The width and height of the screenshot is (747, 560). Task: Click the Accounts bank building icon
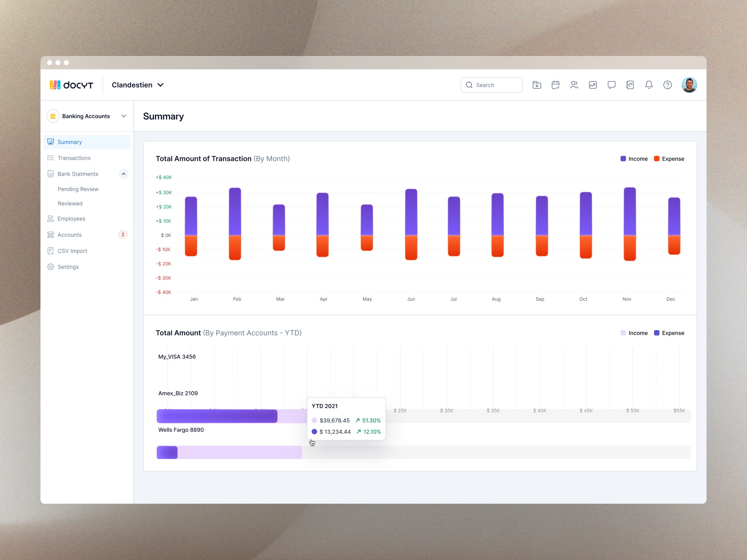click(x=51, y=234)
